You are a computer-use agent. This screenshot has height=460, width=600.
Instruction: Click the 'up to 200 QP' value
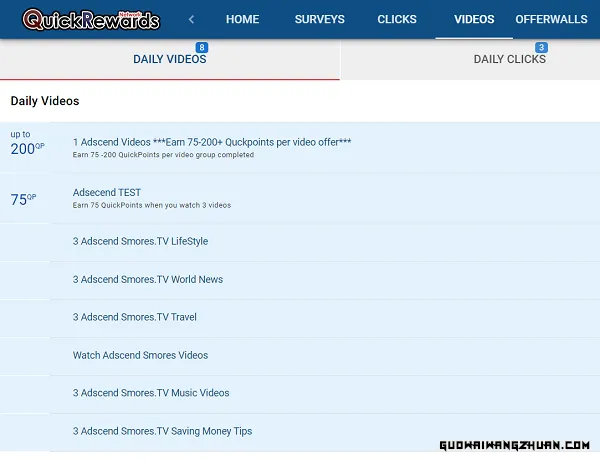(27, 144)
